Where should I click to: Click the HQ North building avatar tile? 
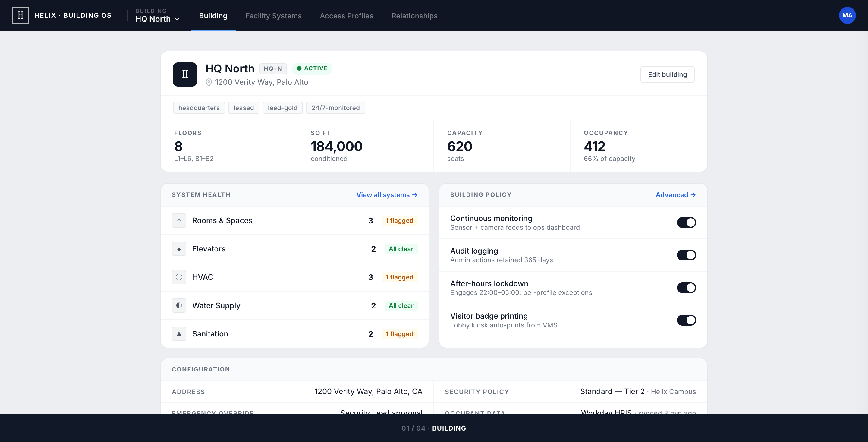[185, 74]
